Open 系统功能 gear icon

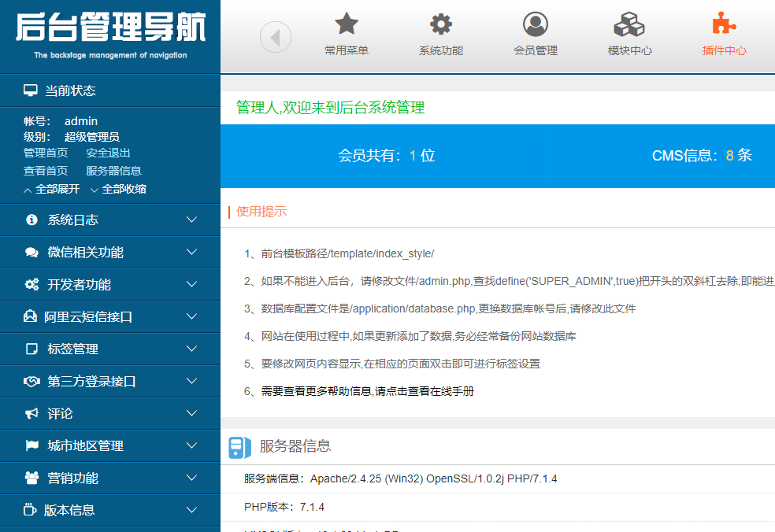click(x=440, y=24)
